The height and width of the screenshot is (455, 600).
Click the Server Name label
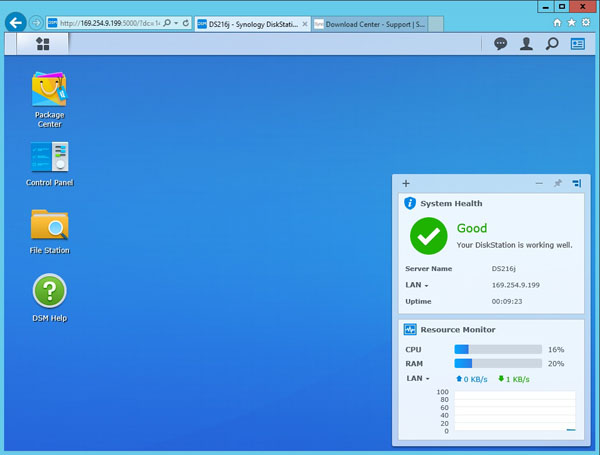point(429,269)
